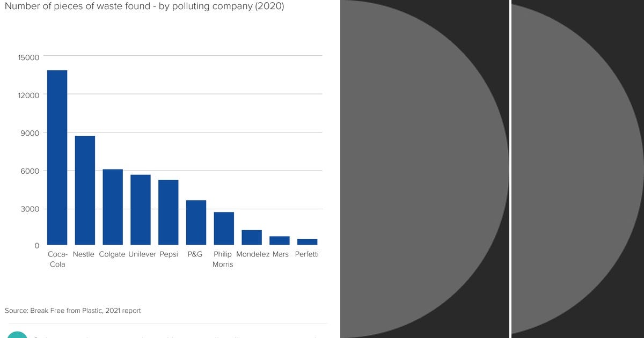Select the P&G bar
The width and height of the screenshot is (644, 338).
click(x=196, y=223)
